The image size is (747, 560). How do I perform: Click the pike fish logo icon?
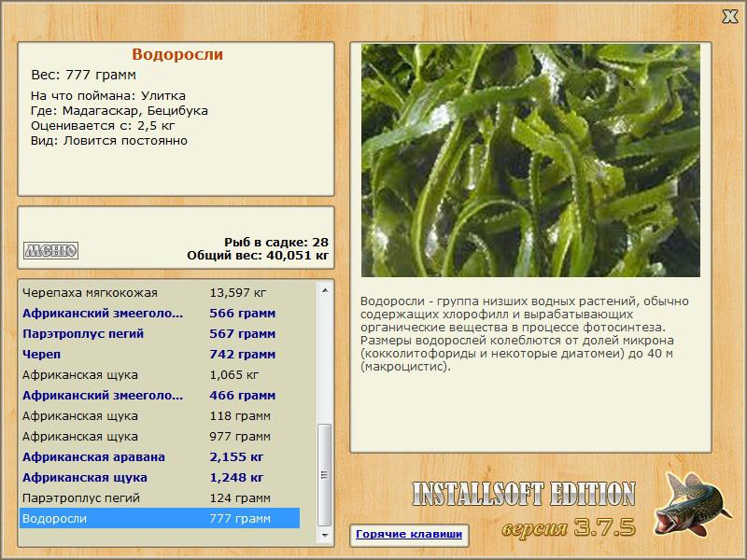click(692, 504)
